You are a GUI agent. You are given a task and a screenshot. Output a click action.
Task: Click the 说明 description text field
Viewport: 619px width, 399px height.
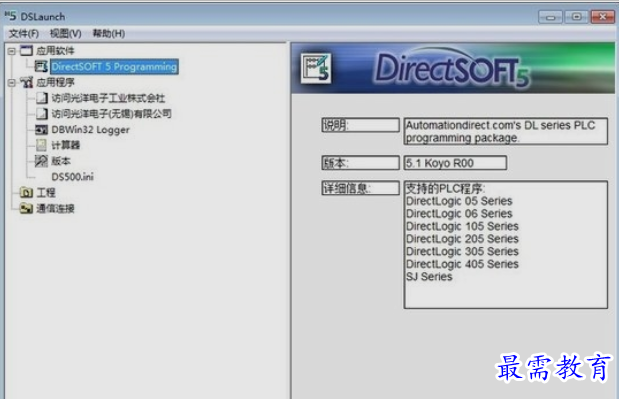pyautogui.click(x=505, y=131)
